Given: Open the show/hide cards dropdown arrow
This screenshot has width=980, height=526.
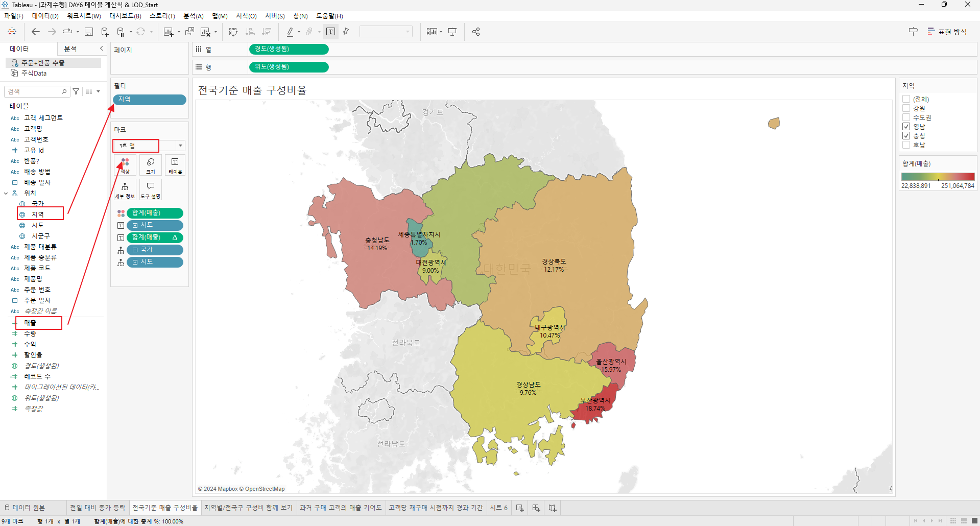Looking at the screenshot, I should pos(441,32).
